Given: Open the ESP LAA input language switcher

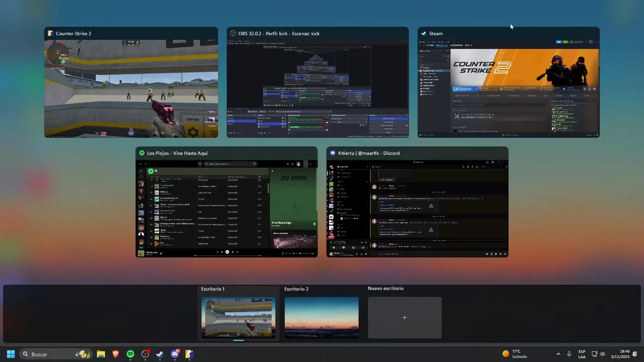Looking at the screenshot, I should (x=582, y=354).
